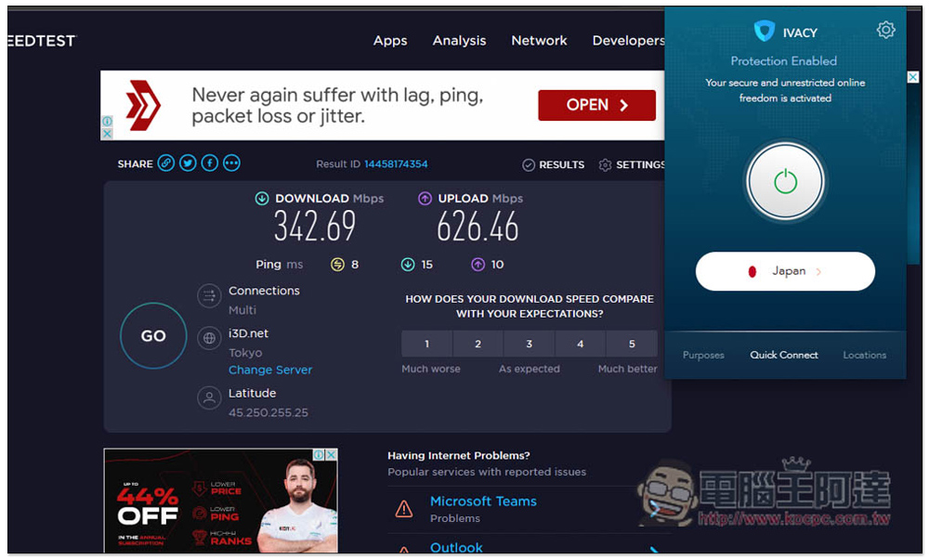Click the idle ping yellow icon
This screenshot has width=929, height=560.
point(337,265)
